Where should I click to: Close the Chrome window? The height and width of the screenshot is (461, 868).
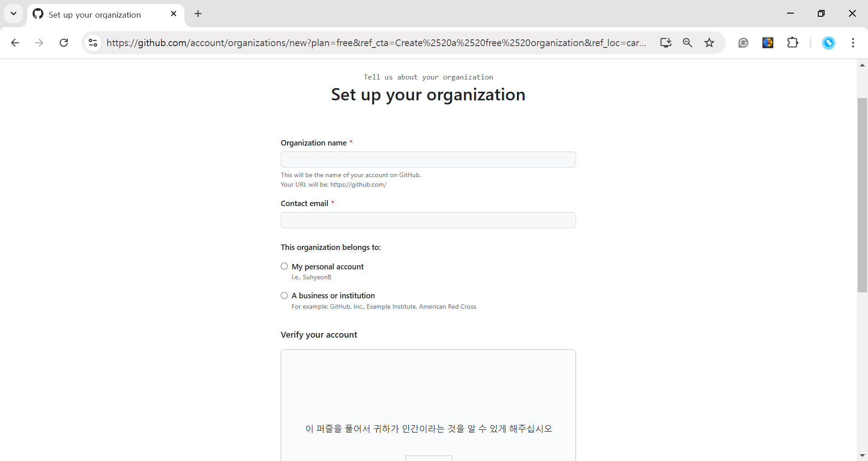[x=852, y=14]
